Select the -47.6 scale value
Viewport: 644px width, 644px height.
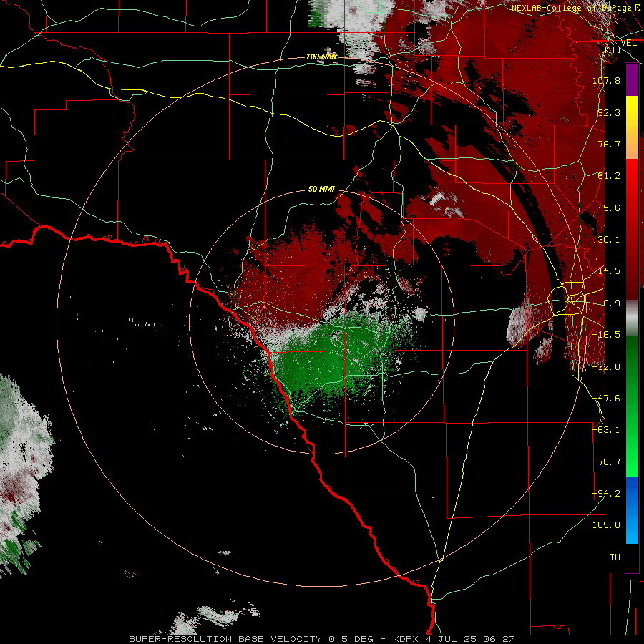[606, 398]
